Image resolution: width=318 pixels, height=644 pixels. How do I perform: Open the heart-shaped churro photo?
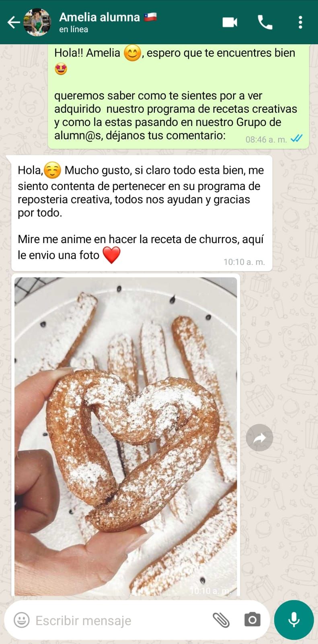(x=126, y=436)
